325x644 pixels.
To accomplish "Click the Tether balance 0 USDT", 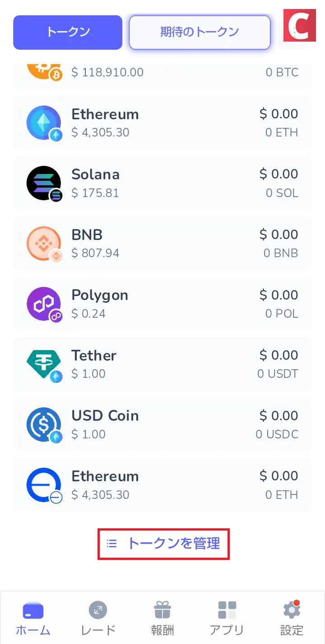I will (x=278, y=374).
